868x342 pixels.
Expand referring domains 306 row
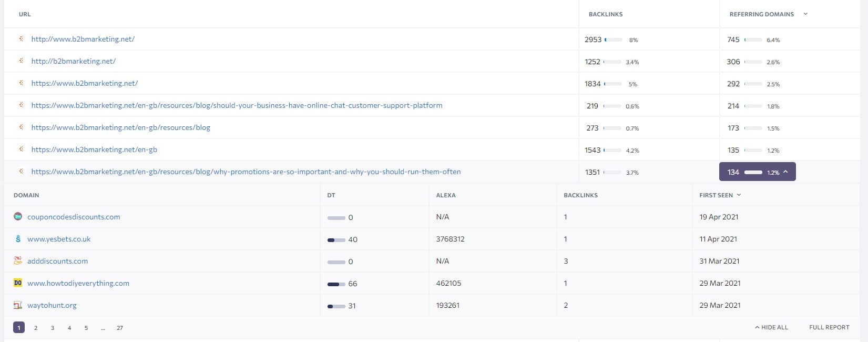click(x=754, y=62)
